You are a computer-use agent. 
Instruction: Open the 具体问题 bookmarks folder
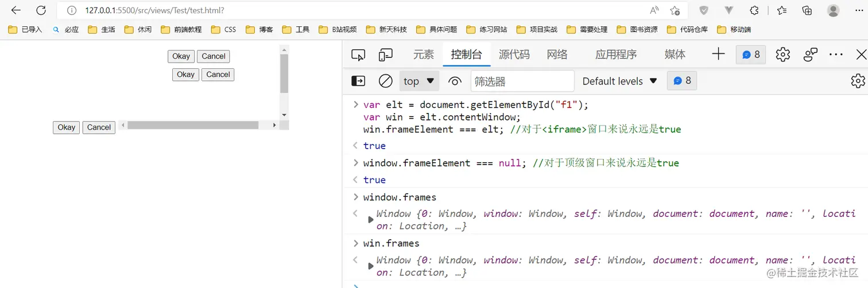pyautogui.click(x=437, y=29)
